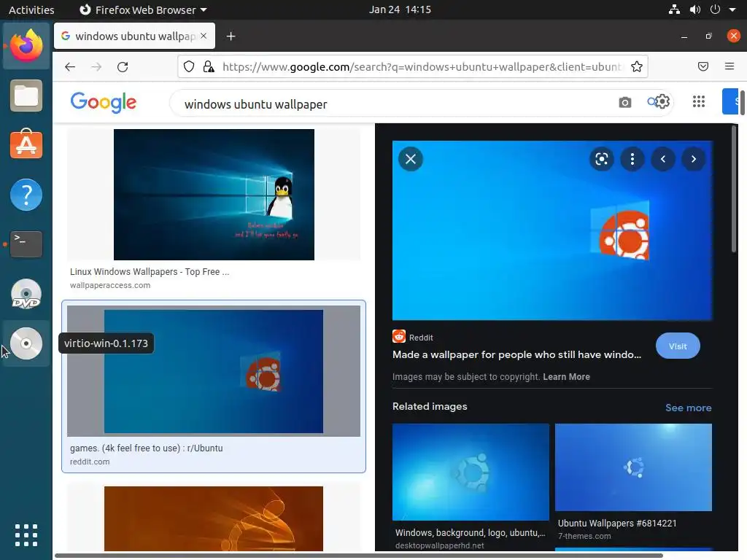Select the Windows-Ubuntu logo reddit thumbnail
Screen dimensions: 747x560
coord(214,371)
